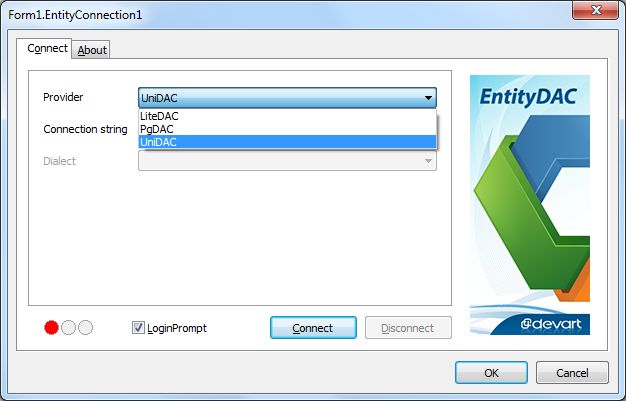Click the devart logo on banner
The width and height of the screenshot is (626, 401).
point(551,324)
